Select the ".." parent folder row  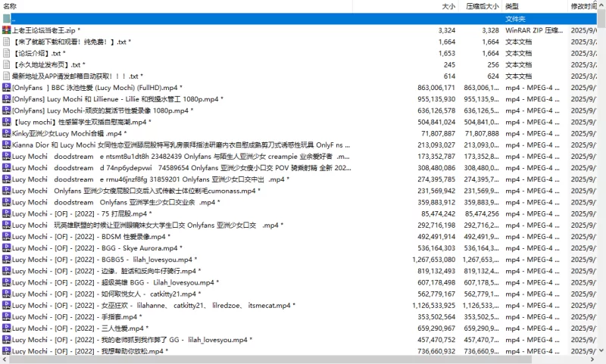(227, 19)
